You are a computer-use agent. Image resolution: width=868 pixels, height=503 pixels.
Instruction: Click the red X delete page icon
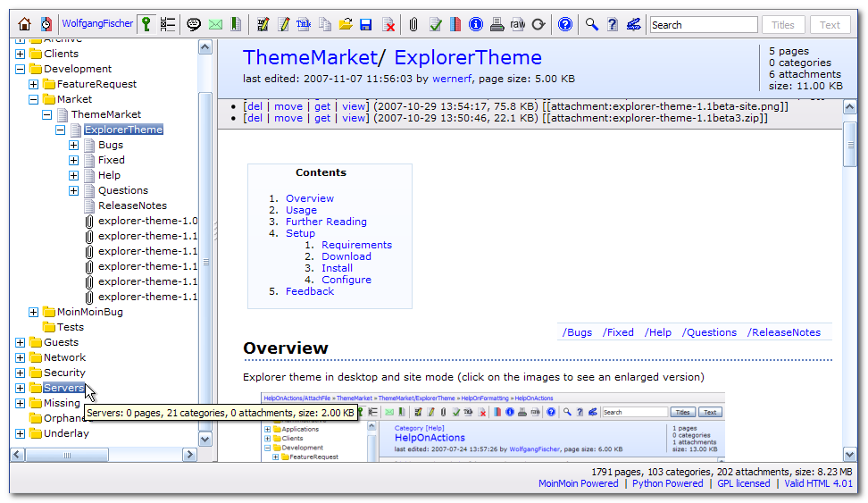tap(389, 25)
